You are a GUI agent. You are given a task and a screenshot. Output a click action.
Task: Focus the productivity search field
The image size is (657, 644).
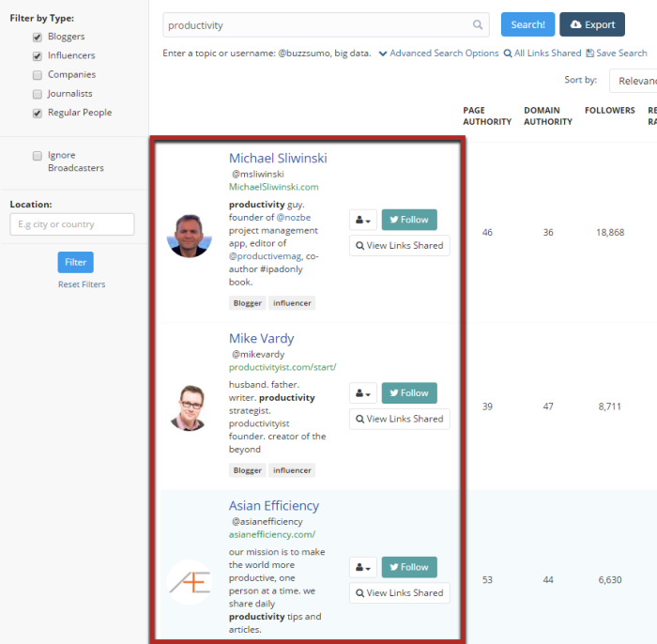pos(326,24)
